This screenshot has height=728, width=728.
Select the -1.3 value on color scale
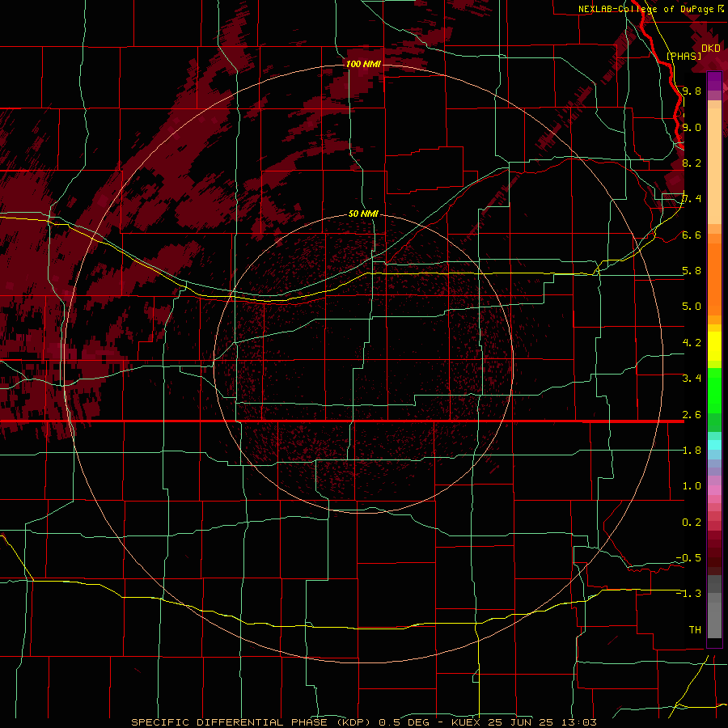[689, 594]
